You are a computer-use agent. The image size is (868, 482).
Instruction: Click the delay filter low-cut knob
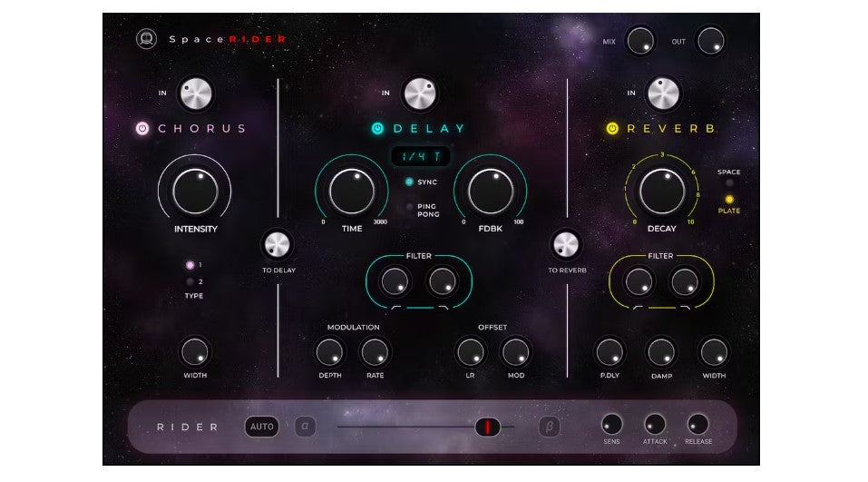395,281
